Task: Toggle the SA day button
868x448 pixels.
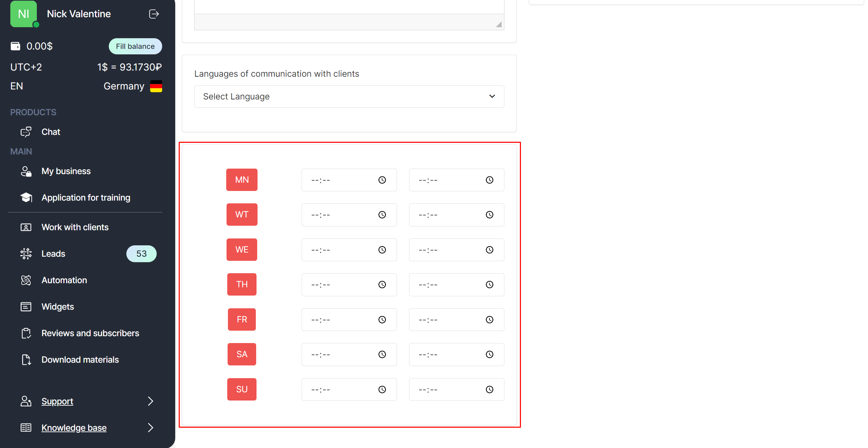Action: (242, 354)
